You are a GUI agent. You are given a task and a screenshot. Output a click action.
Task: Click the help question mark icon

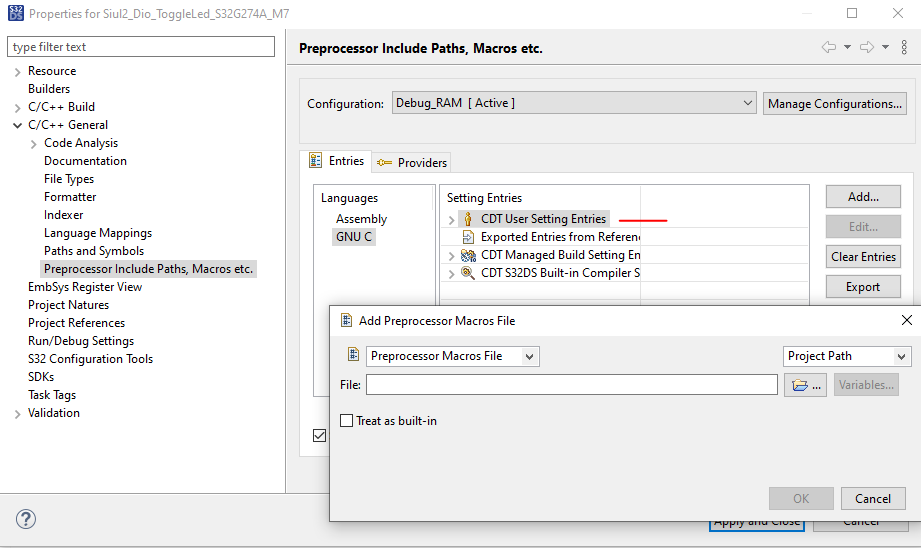click(26, 519)
